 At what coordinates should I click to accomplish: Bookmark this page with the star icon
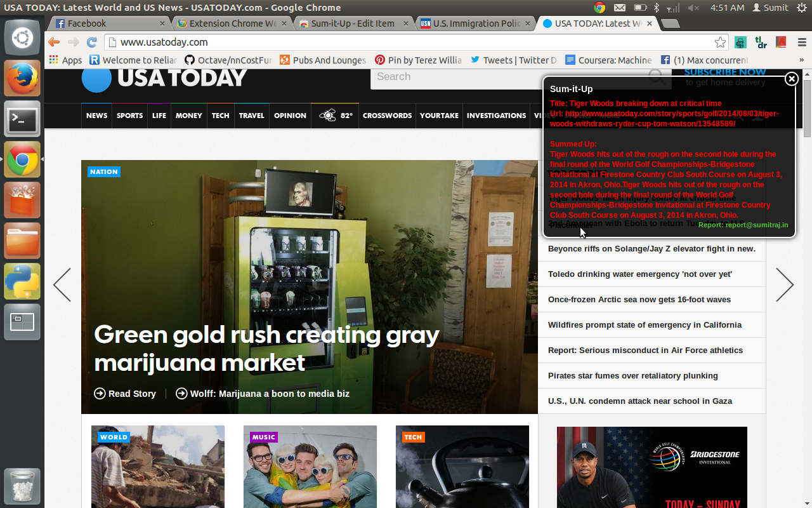tap(720, 42)
